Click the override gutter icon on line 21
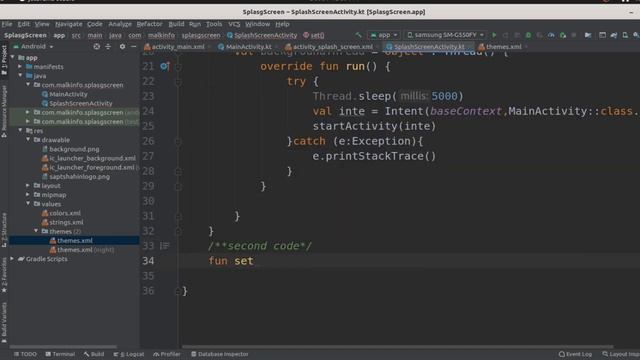Screen dimensions: 640x360 point(164,66)
